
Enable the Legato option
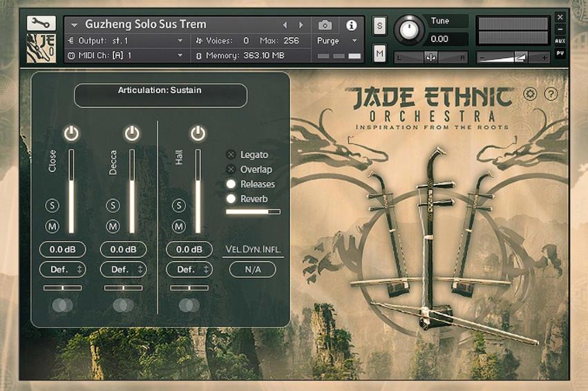[x=231, y=155]
